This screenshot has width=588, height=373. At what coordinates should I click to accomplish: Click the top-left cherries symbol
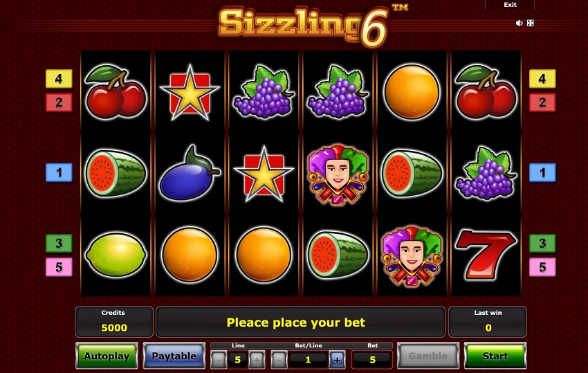pos(116,92)
